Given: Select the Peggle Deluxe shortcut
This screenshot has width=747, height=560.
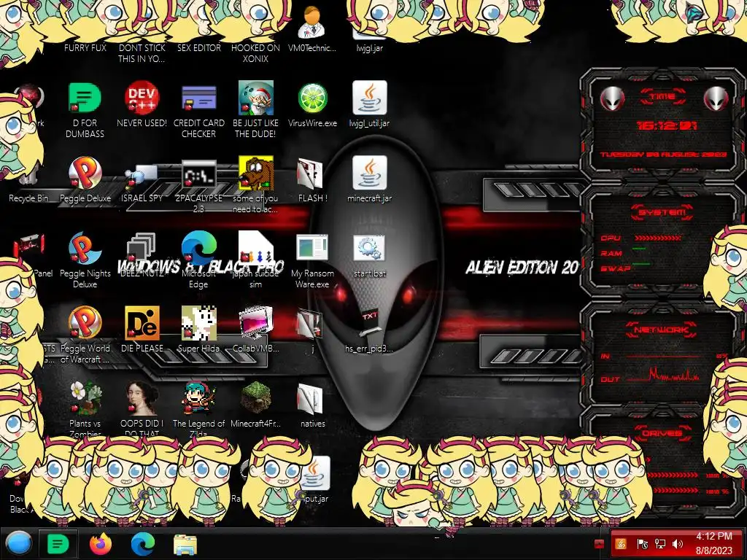Looking at the screenshot, I should click(x=85, y=180).
